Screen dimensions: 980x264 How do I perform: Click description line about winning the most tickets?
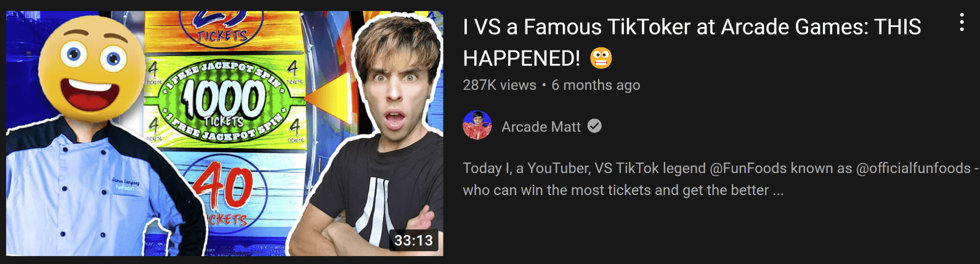tap(623, 190)
